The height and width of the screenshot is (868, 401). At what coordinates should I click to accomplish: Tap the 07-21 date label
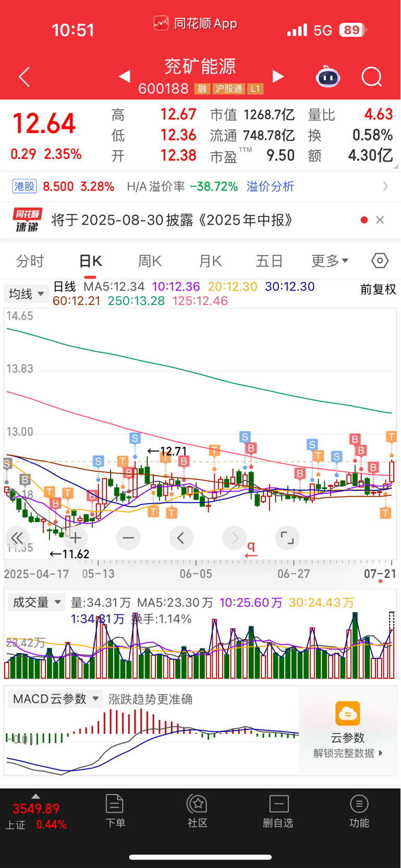(x=380, y=573)
